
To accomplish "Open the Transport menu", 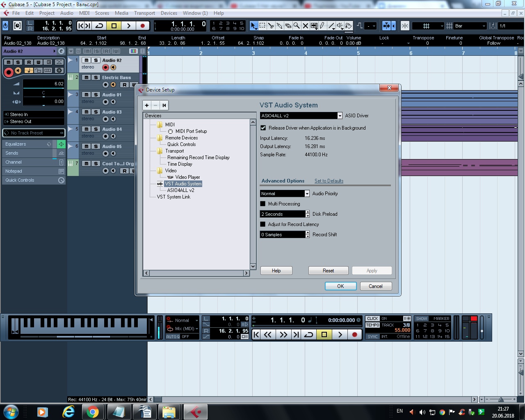I will click(x=144, y=13).
